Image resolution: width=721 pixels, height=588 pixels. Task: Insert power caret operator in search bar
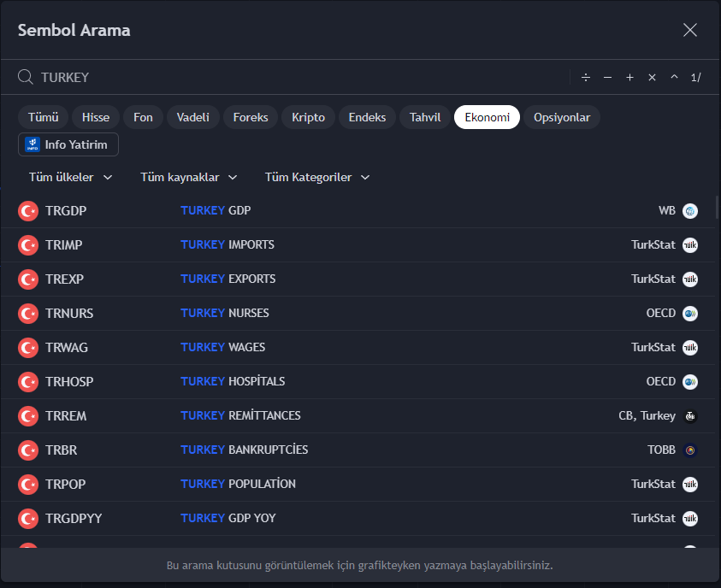[x=674, y=77]
